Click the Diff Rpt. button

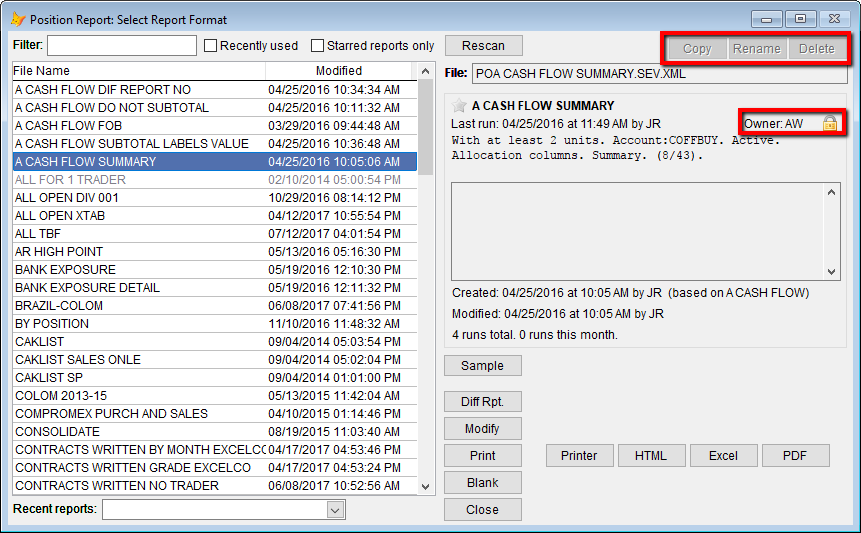point(483,402)
